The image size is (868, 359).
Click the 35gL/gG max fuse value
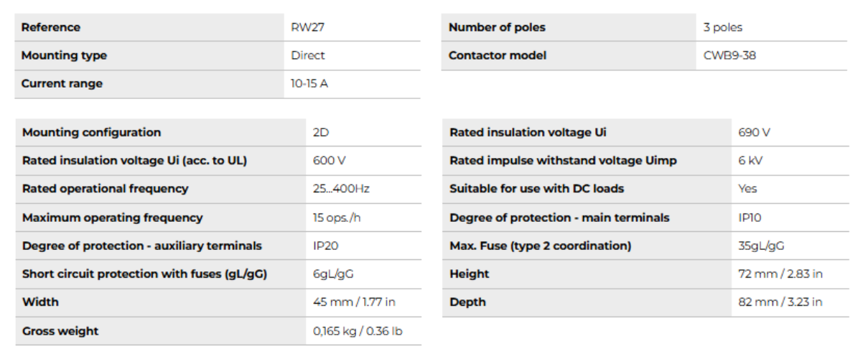coord(761,246)
